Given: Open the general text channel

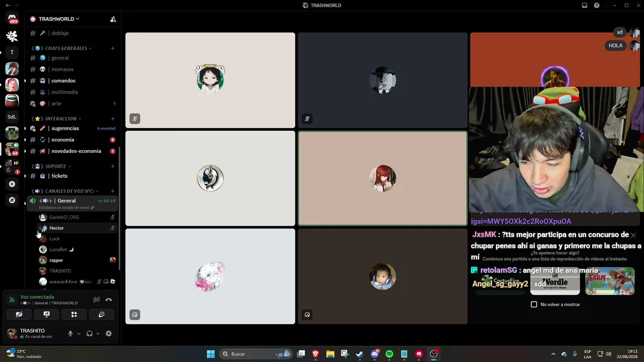Looking at the screenshot, I should point(72,58).
